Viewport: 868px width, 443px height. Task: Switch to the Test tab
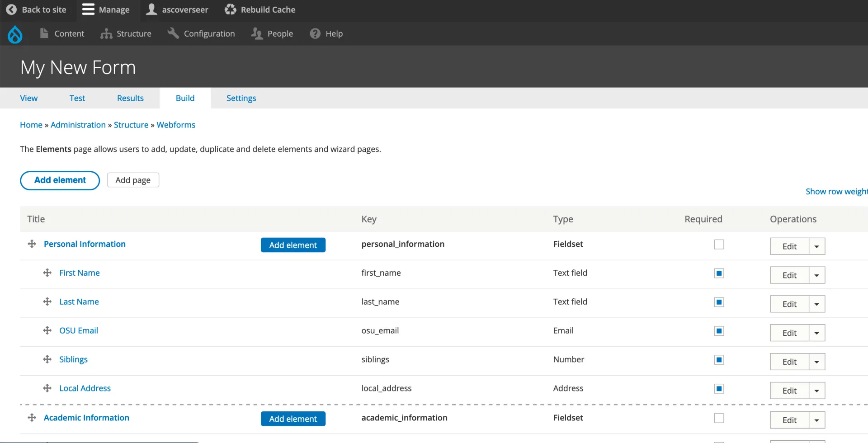point(77,98)
